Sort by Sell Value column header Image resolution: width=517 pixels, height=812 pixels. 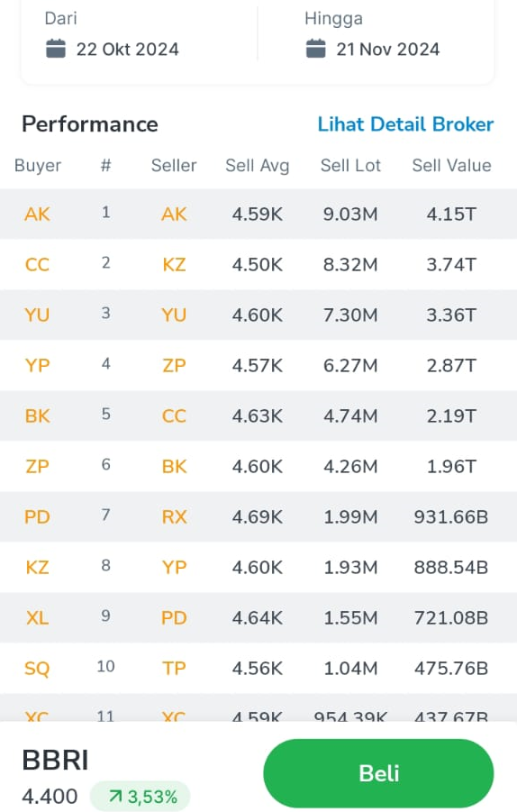[451, 166]
